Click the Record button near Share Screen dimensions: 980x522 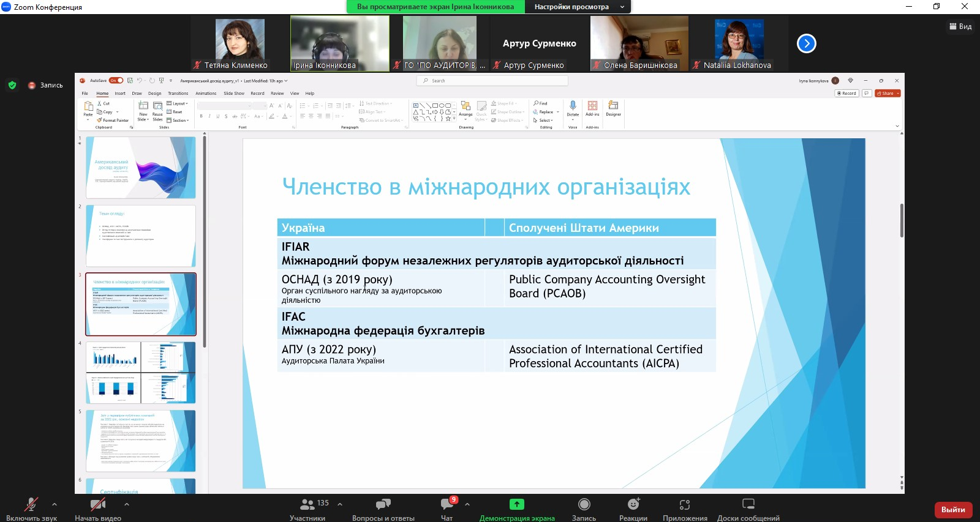tap(846, 94)
